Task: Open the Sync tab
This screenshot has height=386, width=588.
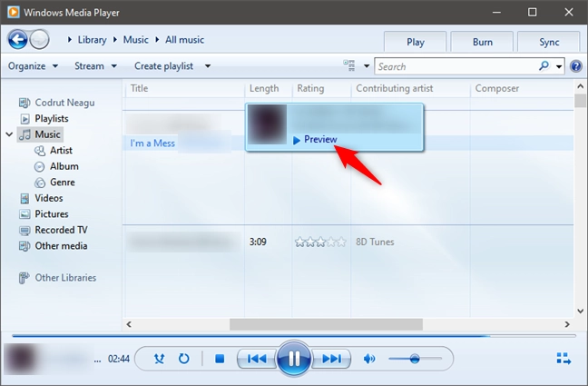Action: tap(549, 42)
